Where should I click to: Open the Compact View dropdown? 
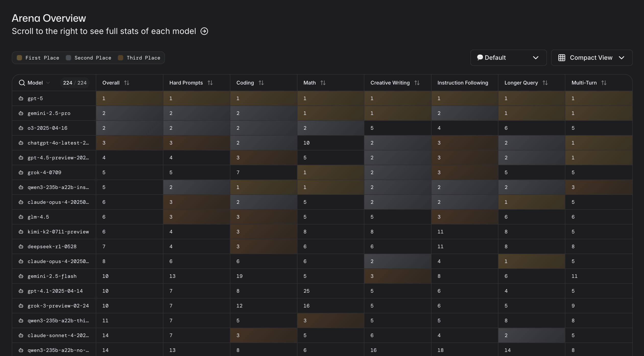point(591,58)
